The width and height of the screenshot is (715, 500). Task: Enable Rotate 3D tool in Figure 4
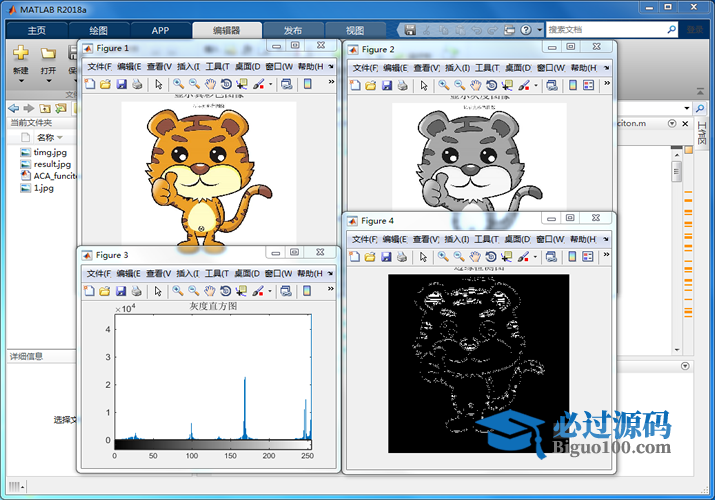point(491,257)
